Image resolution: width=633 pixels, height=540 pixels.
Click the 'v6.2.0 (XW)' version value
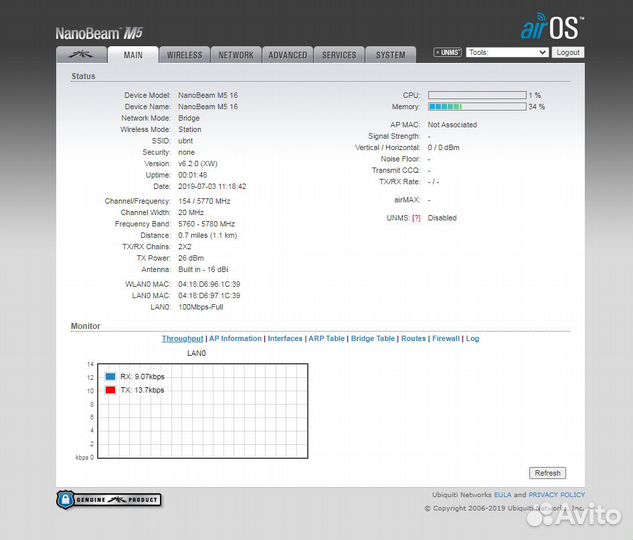(x=198, y=163)
